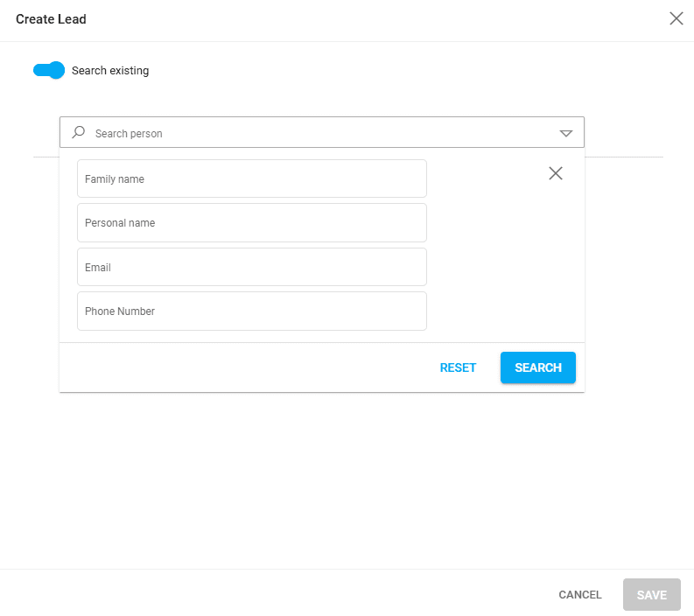Click the Search existing label text
Screen dimensions: 694x616
[x=110, y=71]
